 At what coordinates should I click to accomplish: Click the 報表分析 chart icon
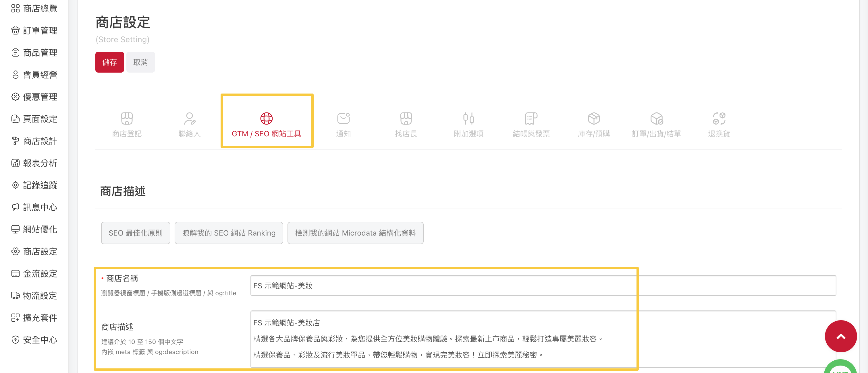click(x=16, y=163)
